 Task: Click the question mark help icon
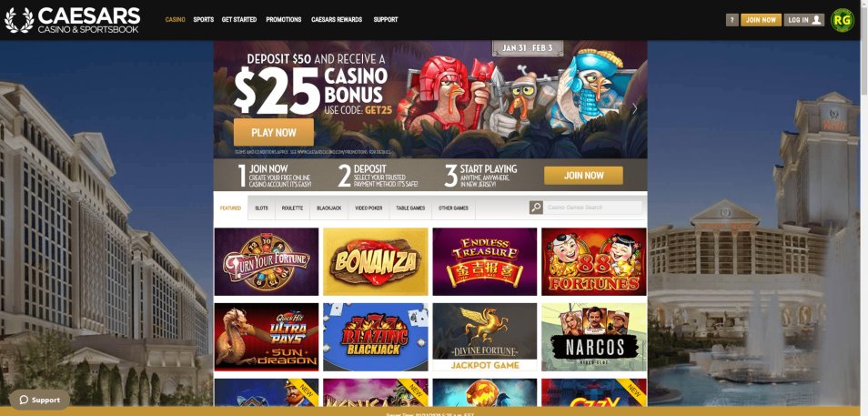tap(732, 20)
